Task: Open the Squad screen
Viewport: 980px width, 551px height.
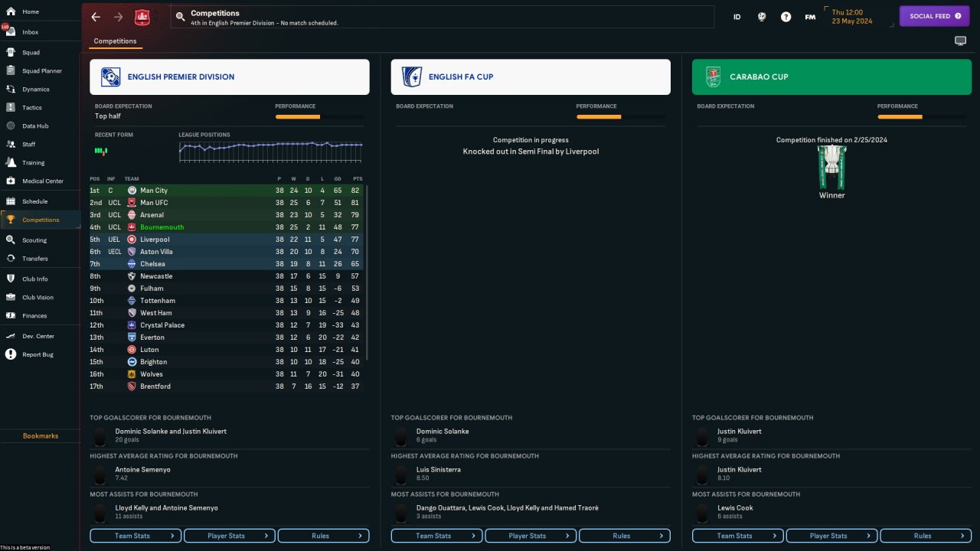Action: (31, 53)
